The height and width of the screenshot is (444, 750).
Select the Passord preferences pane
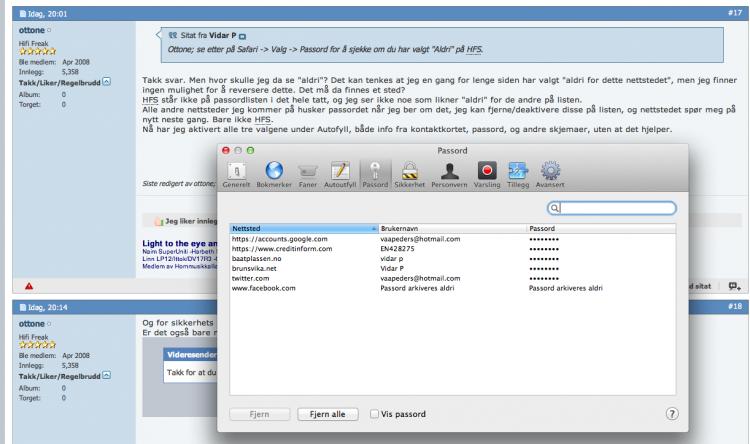(375, 175)
